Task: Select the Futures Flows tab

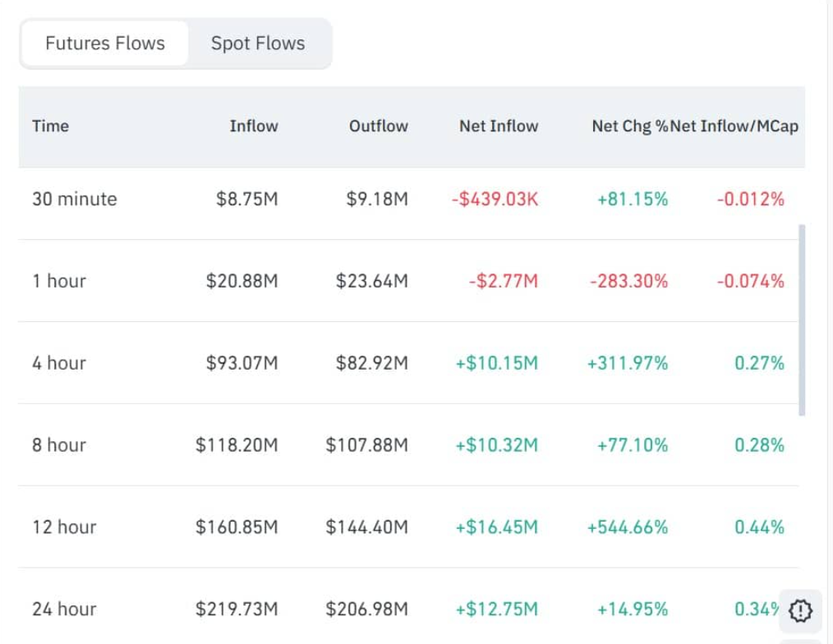Action: pyautogui.click(x=105, y=44)
